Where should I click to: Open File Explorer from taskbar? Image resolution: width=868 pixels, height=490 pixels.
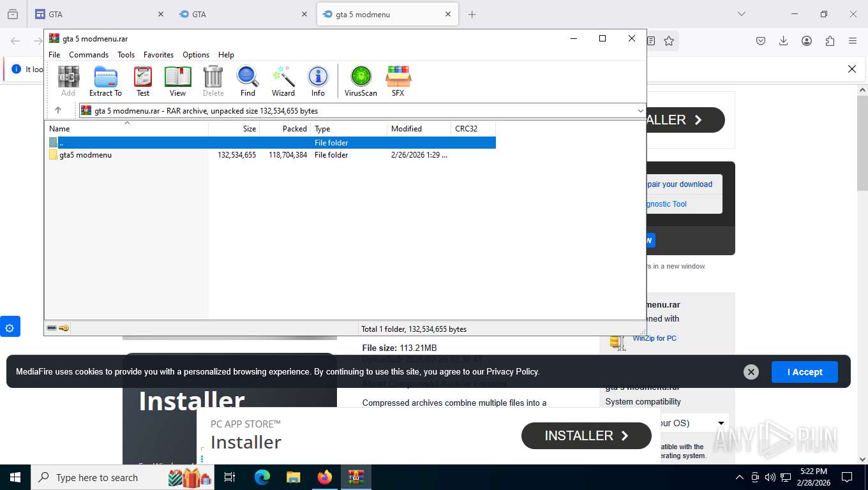[x=293, y=477]
